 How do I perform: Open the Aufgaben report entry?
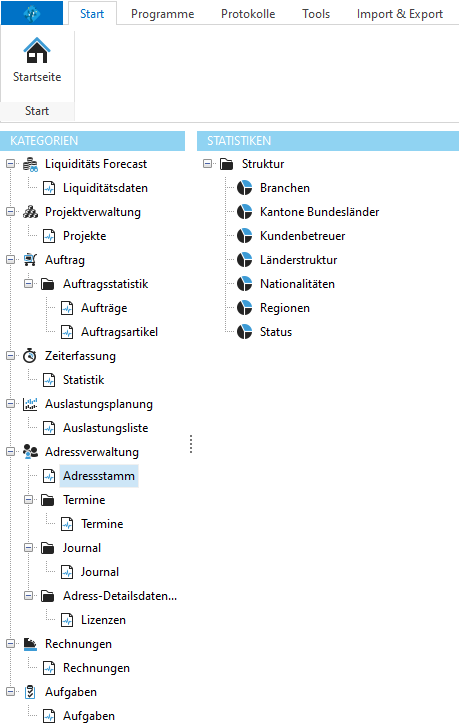coord(89,716)
